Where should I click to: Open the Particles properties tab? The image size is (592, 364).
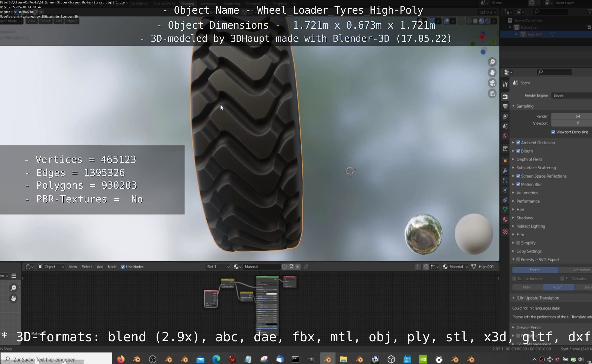tap(505, 181)
